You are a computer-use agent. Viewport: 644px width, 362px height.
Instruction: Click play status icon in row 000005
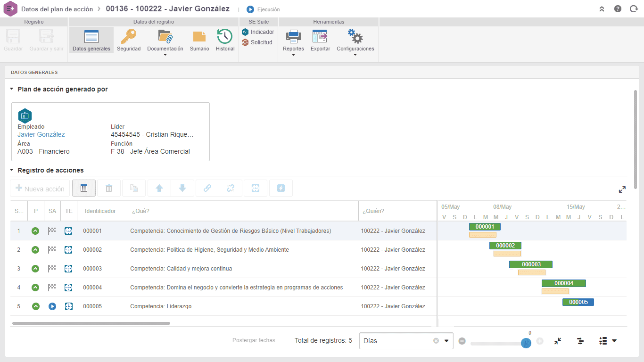tap(52, 306)
